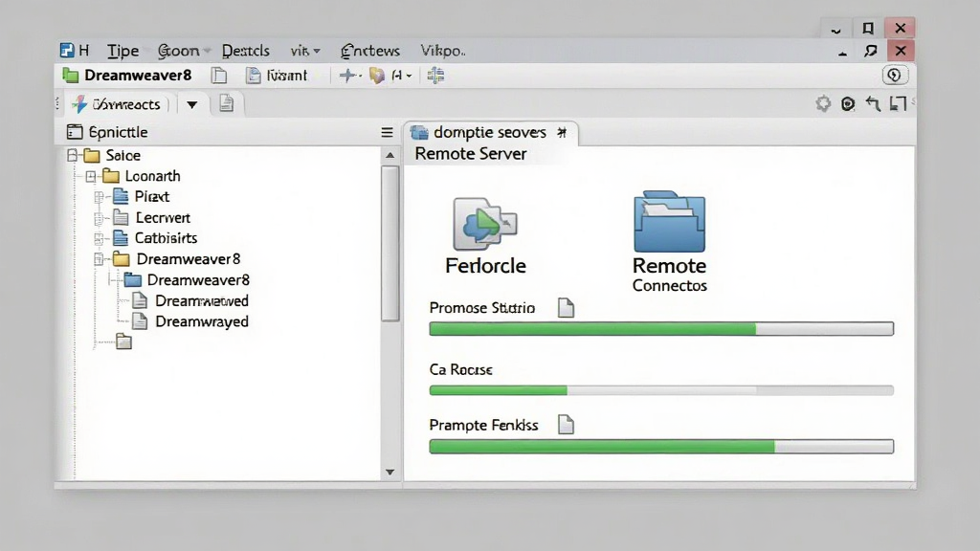Open the app icon beside H in menu bar
The image size is (980, 551).
[x=67, y=50]
